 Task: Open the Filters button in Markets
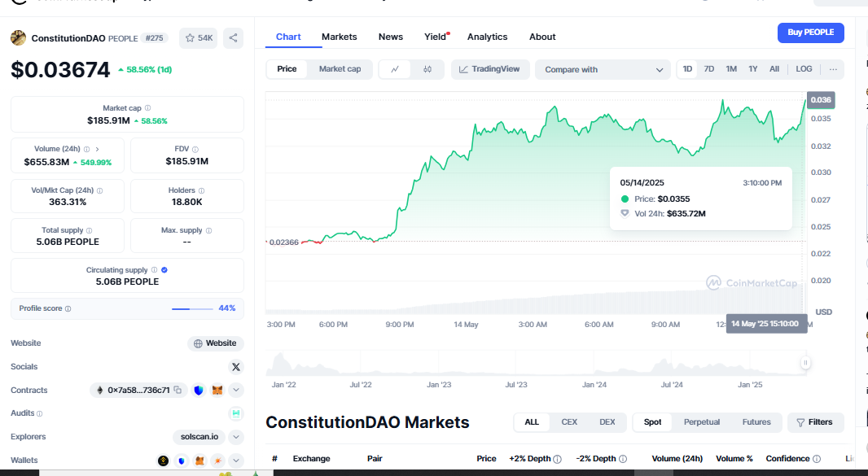pyautogui.click(x=815, y=422)
